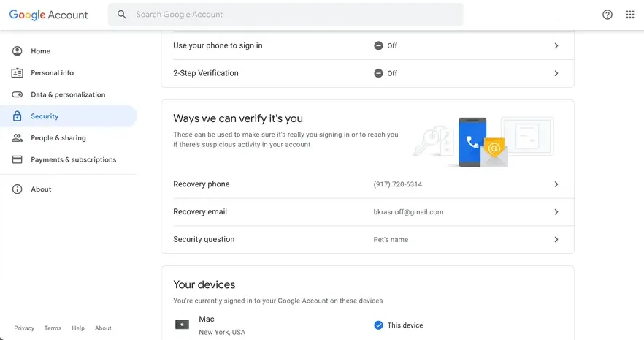Click the Payments credit card icon
Viewport: 644px width, 340px height.
click(x=18, y=159)
